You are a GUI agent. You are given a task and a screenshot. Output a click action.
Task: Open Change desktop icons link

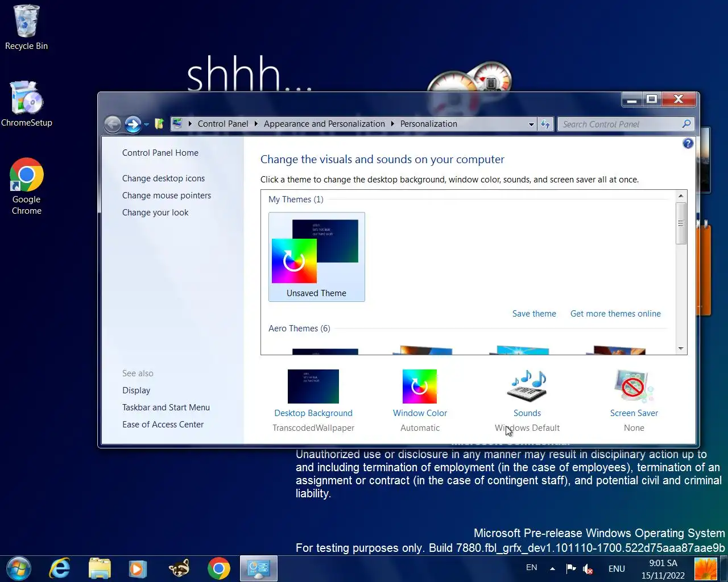pos(163,178)
